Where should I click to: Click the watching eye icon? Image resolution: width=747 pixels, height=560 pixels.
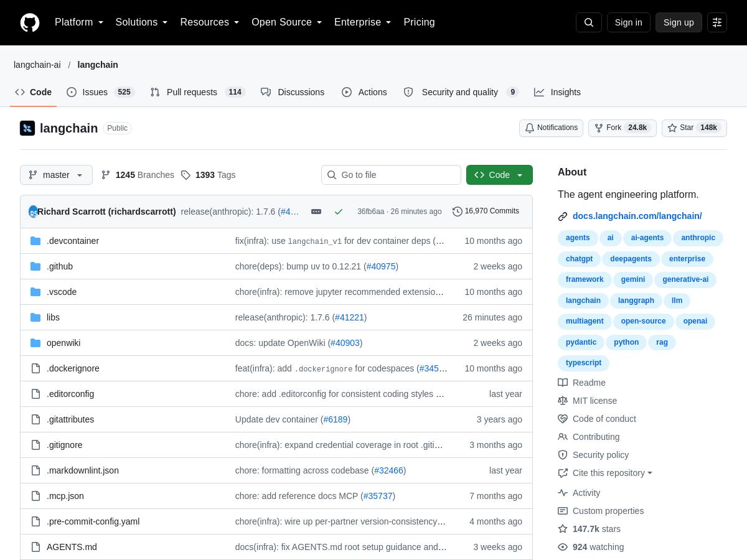[x=563, y=547]
